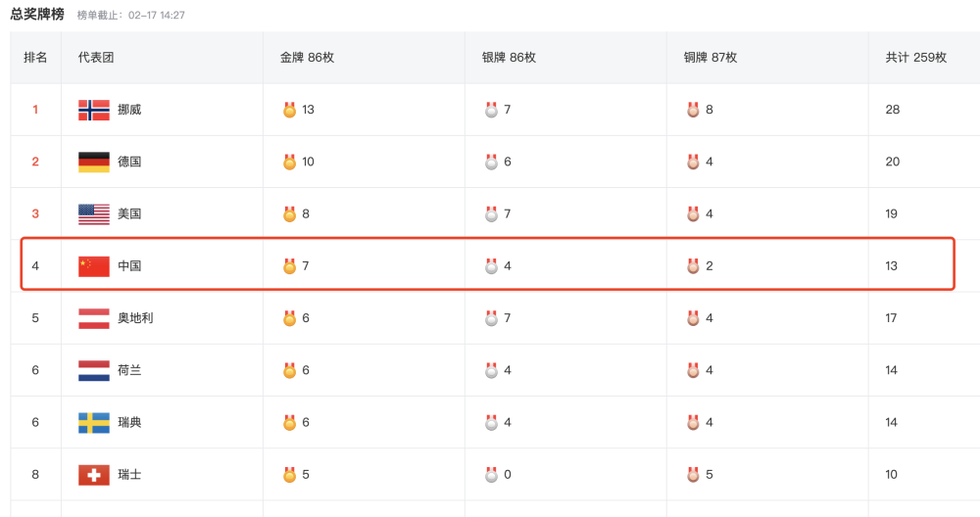The image size is (980, 517).
Task: Click Norway's flag icon
Action: click(94, 110)
